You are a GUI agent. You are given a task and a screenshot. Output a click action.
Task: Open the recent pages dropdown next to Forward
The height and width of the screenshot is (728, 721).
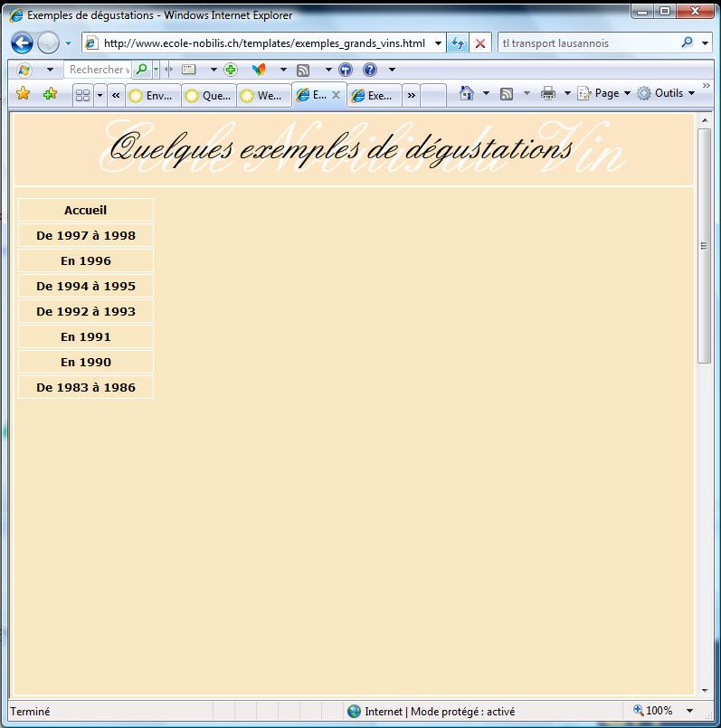(68, 43)
